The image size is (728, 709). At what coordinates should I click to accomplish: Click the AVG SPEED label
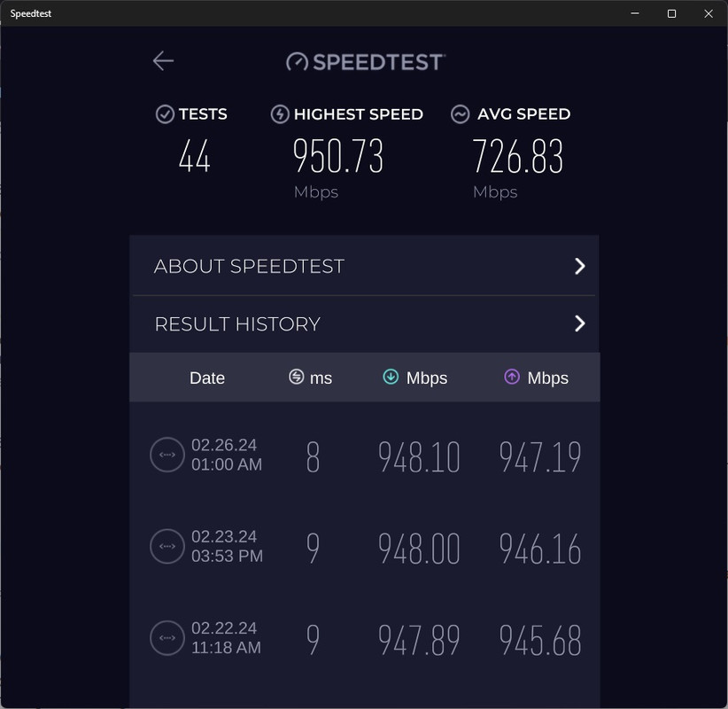pos(523,113)
